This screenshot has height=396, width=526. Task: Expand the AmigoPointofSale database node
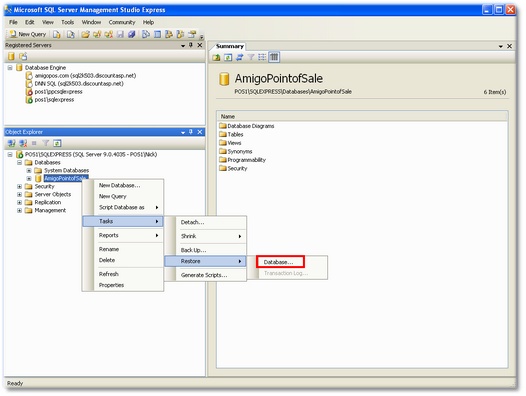point(29,179)
